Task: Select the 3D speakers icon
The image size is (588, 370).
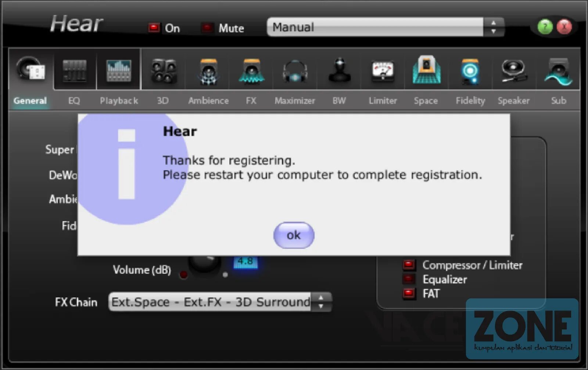Action: [x=164, y=70]
